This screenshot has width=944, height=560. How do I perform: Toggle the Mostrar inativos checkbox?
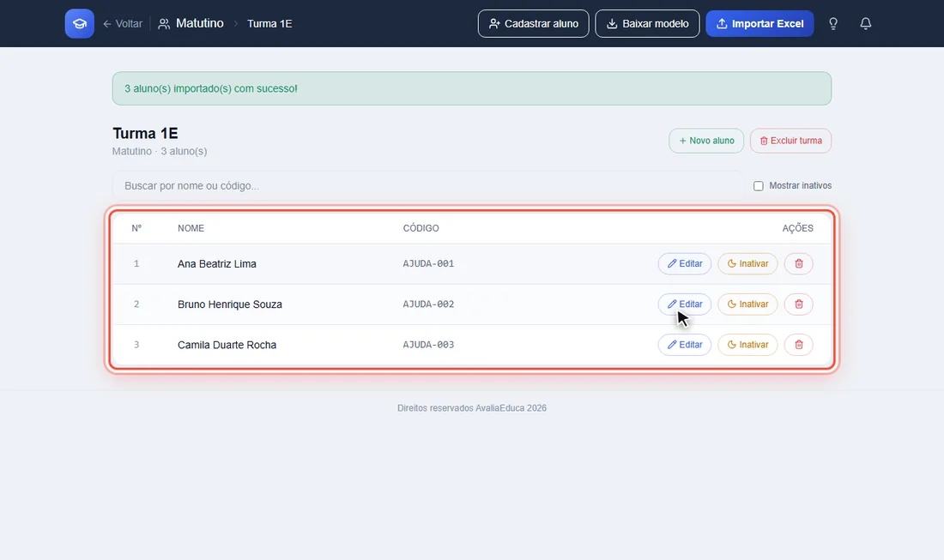759,186
